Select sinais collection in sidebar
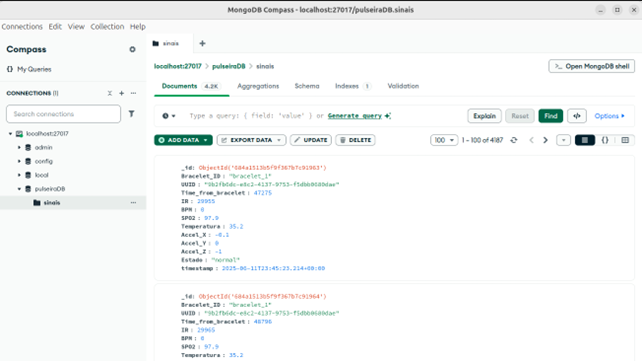This screenshot has height=361, width=642. (73, 203)
